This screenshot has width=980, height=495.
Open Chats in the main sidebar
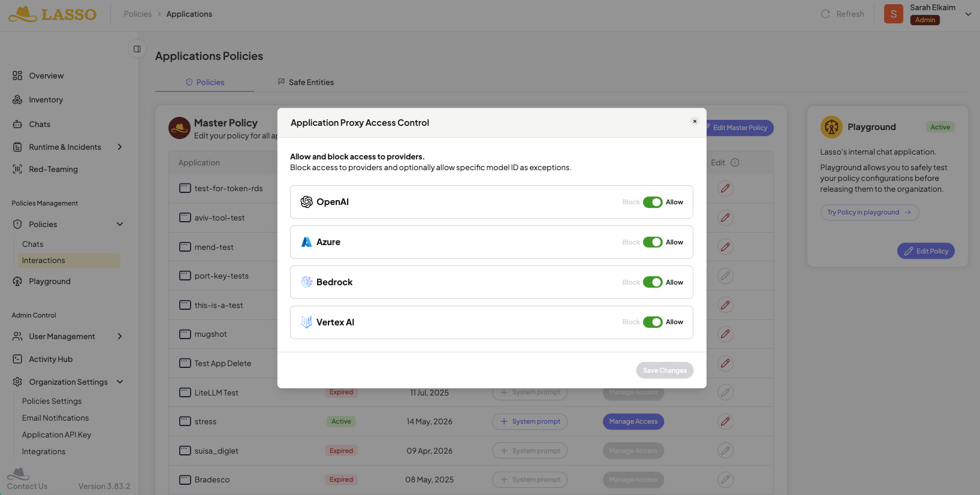tap(40, 124)
